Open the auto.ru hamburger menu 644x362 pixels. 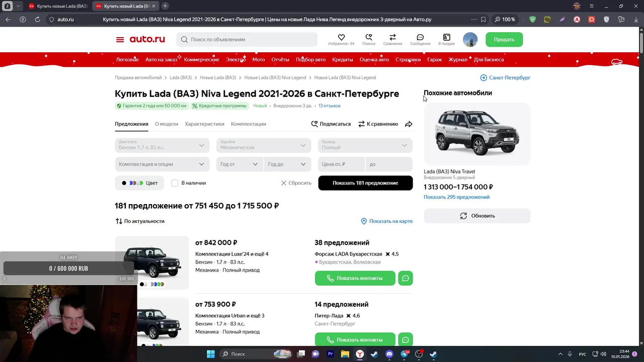coord(120,40)
